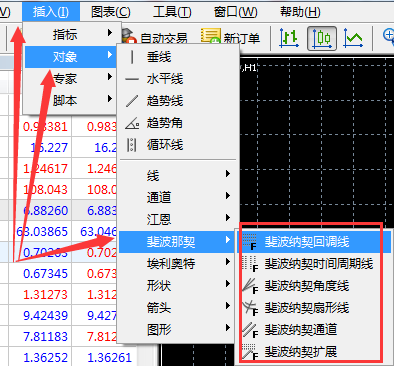Expand the 箭头 submenu

178,307
